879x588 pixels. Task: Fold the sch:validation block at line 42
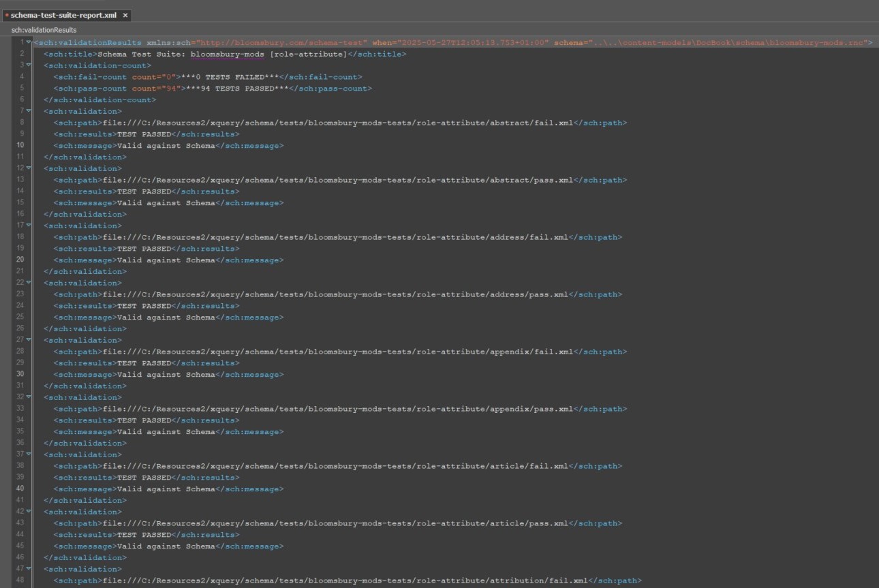click(29, 512)
